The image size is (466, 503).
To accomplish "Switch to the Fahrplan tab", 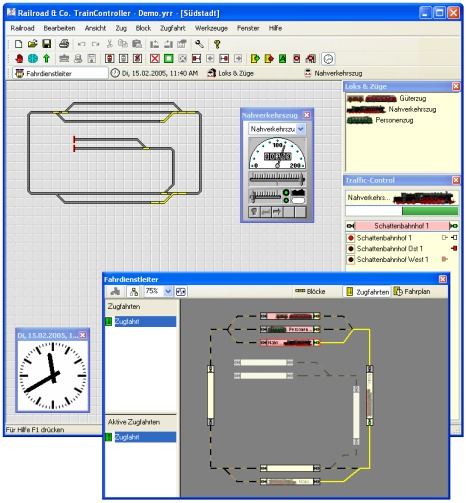I will [412, 292].
